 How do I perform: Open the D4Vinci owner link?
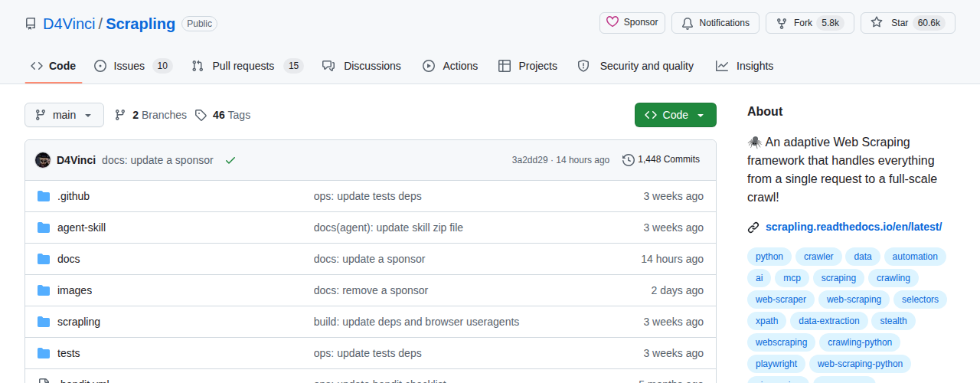pos(69,24)
